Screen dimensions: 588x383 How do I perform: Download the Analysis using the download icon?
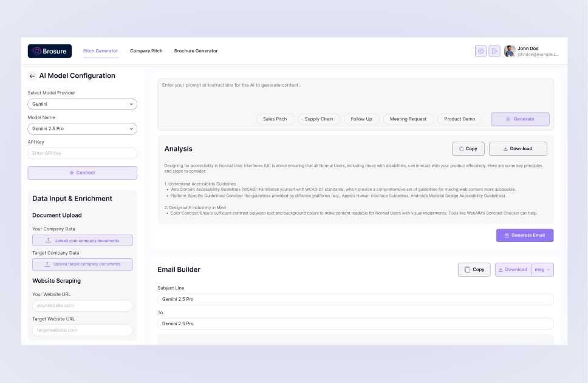tap(505, 148)
